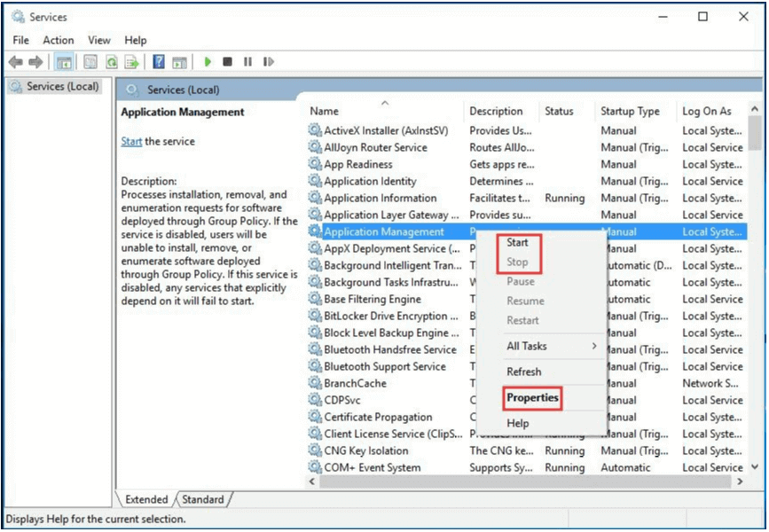769x532 pixels.
Task: Open the Action menu
Action: pyautogui.click(x=59, y=40)
